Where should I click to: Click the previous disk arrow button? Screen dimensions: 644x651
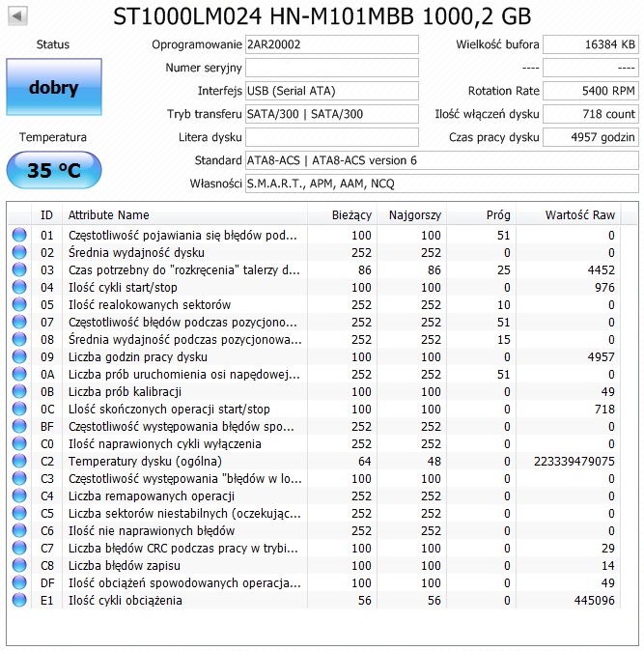pos(17,16)
